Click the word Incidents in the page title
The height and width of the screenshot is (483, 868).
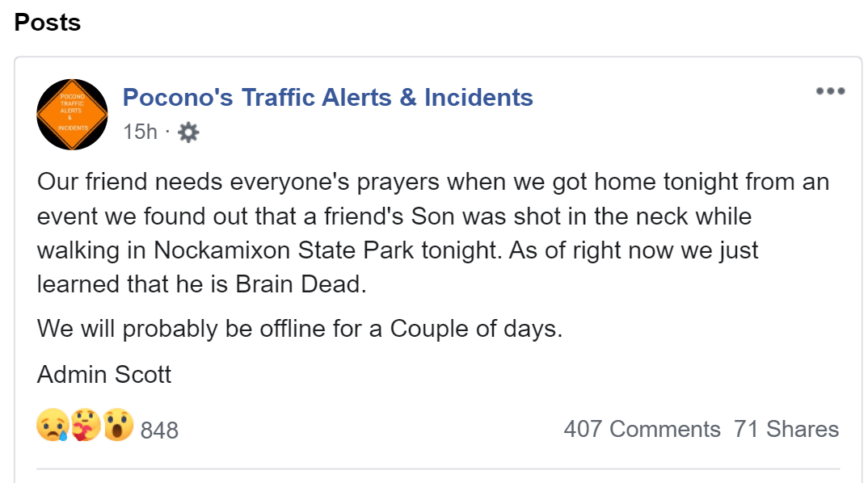pos(478,98)
